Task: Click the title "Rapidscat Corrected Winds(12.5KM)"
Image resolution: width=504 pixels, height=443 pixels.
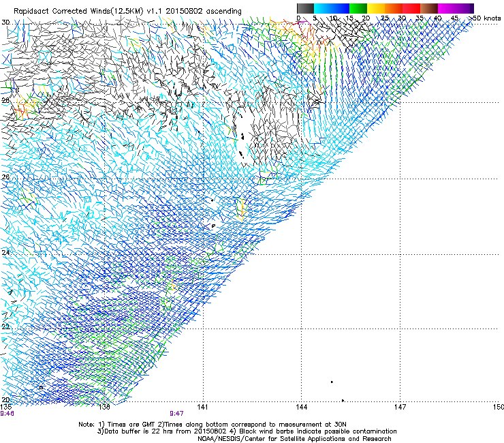Action: [x=78, y=11]
